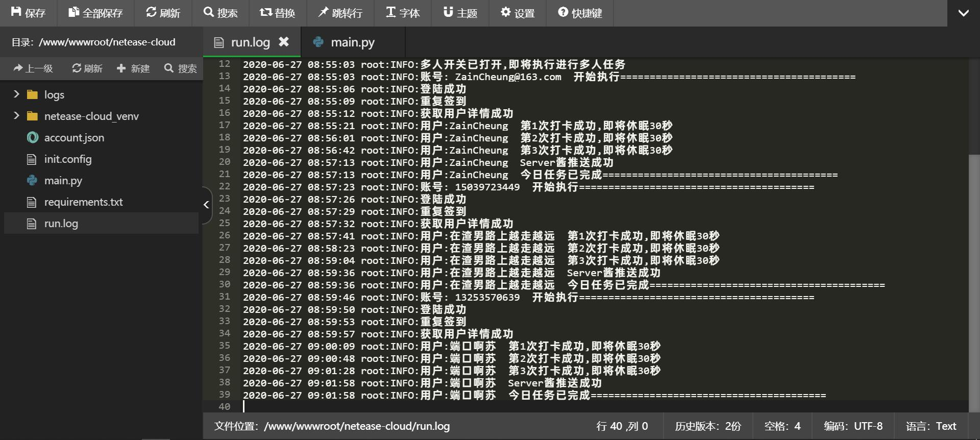The height and width of the screenshot is (440, 980).
Task: Show Shortcuts (快捷键) help
Action: tap(580, 13)
